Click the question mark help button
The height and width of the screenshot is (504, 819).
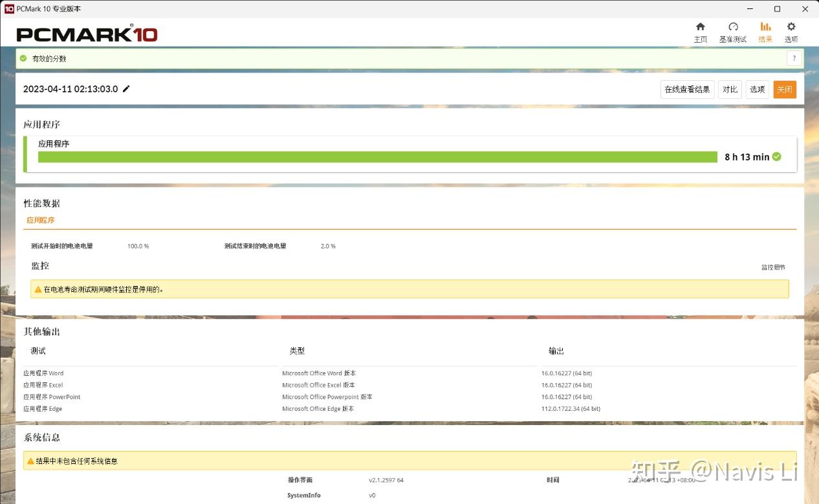794,58
